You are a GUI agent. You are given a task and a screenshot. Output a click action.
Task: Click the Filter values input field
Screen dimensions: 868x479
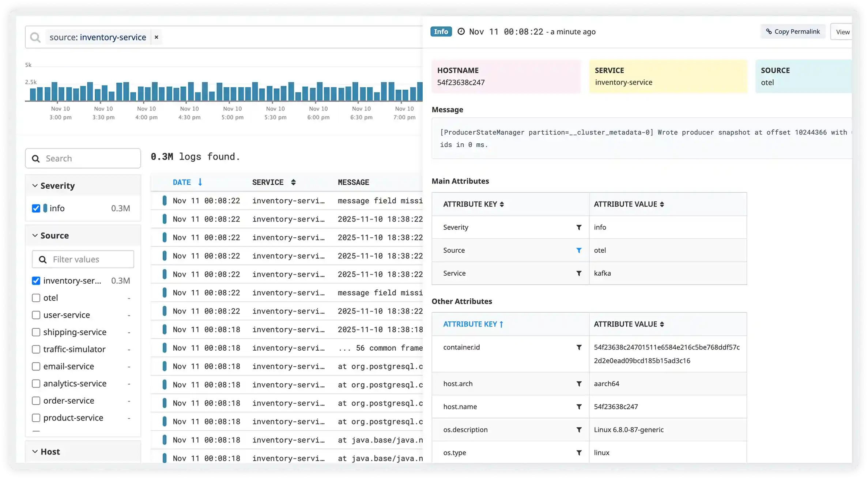[x=91, y=260]
